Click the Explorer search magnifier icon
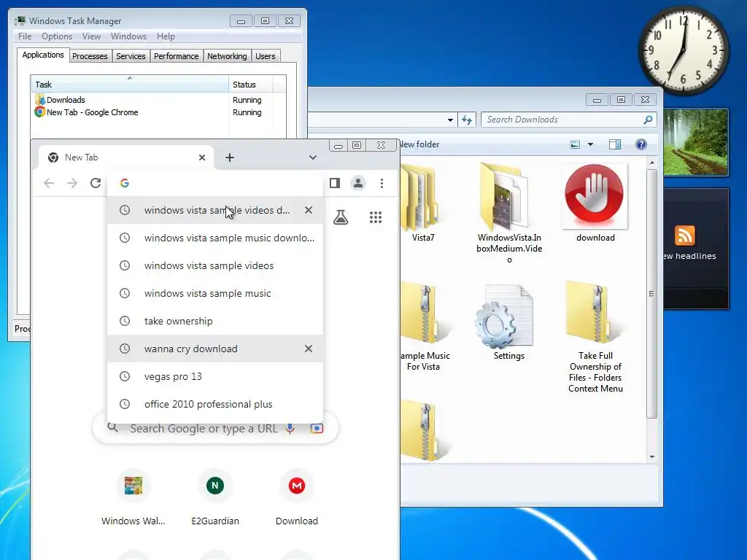This screenshot has height=560, width=747. pyautogui.click(x=648, y=120)
